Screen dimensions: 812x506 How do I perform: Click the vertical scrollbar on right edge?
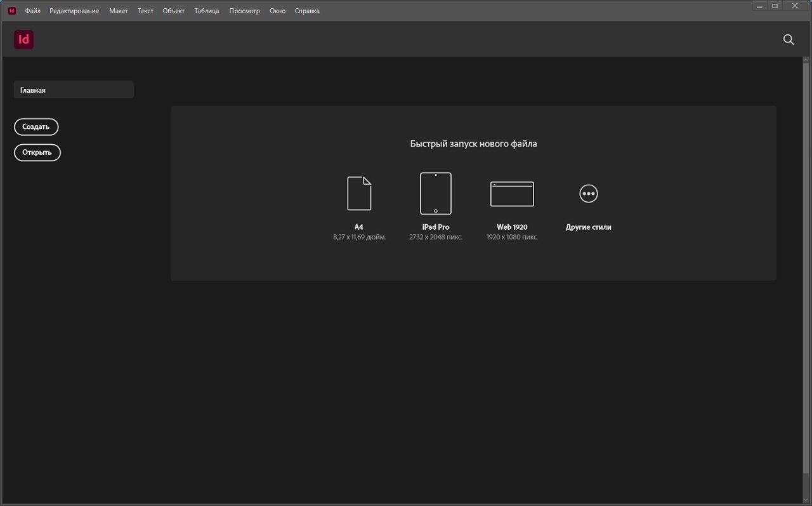pos(806,254)
